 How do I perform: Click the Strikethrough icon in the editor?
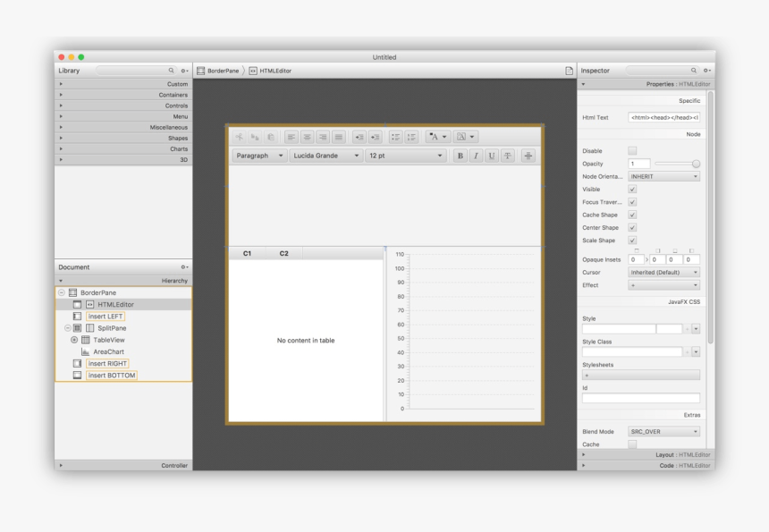[x=507, y=156]
